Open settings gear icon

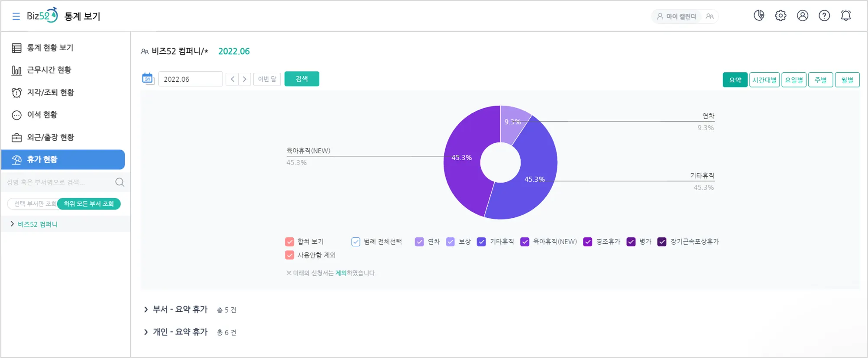click(781, 16)
